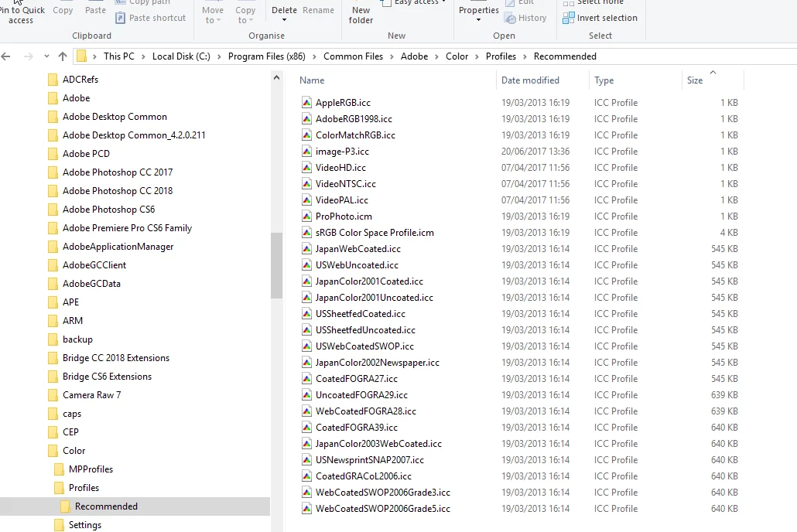797x532 pixels.
Task: Open the Delete dropdown arrow
Action: coord(284,20)
